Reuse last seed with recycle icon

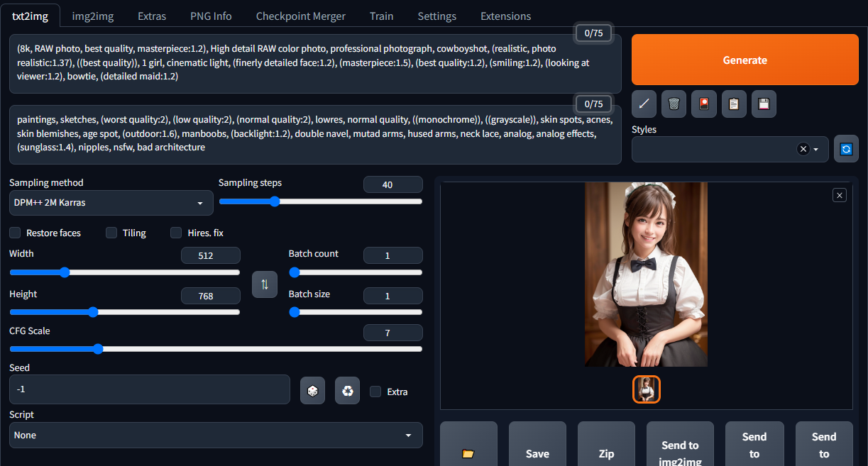pos(347,391)
